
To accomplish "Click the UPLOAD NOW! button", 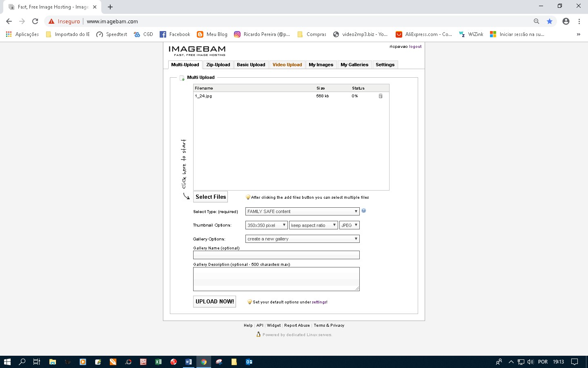I will [x=215, y=301].
